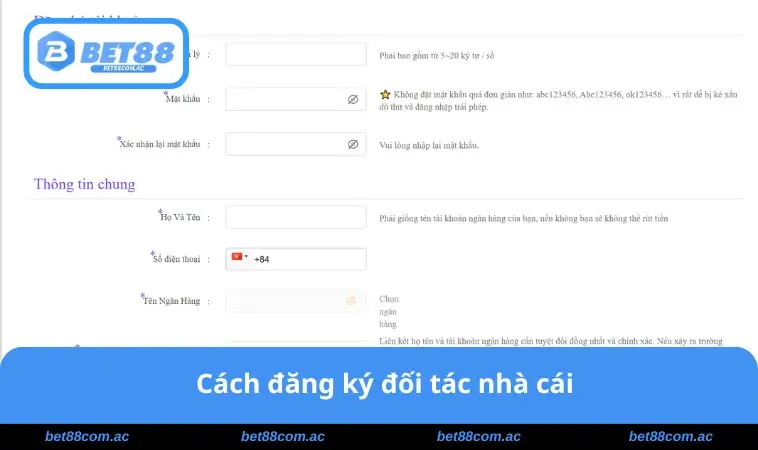The width and height of the screenshot is (758, 450).
Task: Click the Số điện thoại +84 field
Action: [295, 259]
